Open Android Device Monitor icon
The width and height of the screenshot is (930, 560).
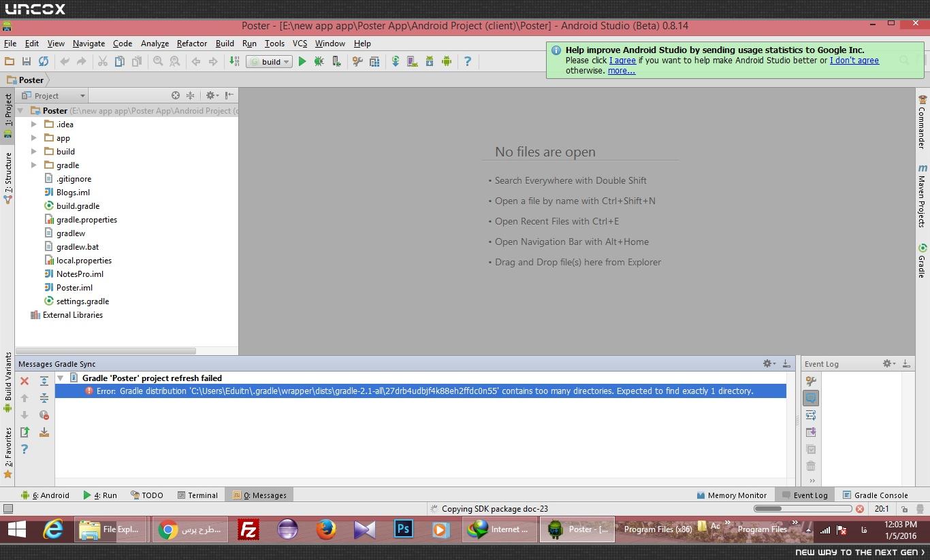point(447,61)
